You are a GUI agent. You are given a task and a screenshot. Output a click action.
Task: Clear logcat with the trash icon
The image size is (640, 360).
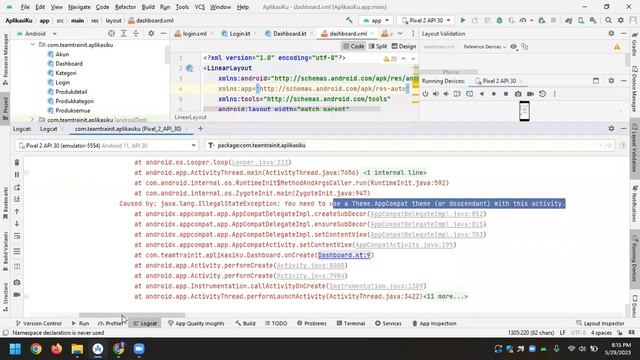pyautogui.click(x=17, y=162)
